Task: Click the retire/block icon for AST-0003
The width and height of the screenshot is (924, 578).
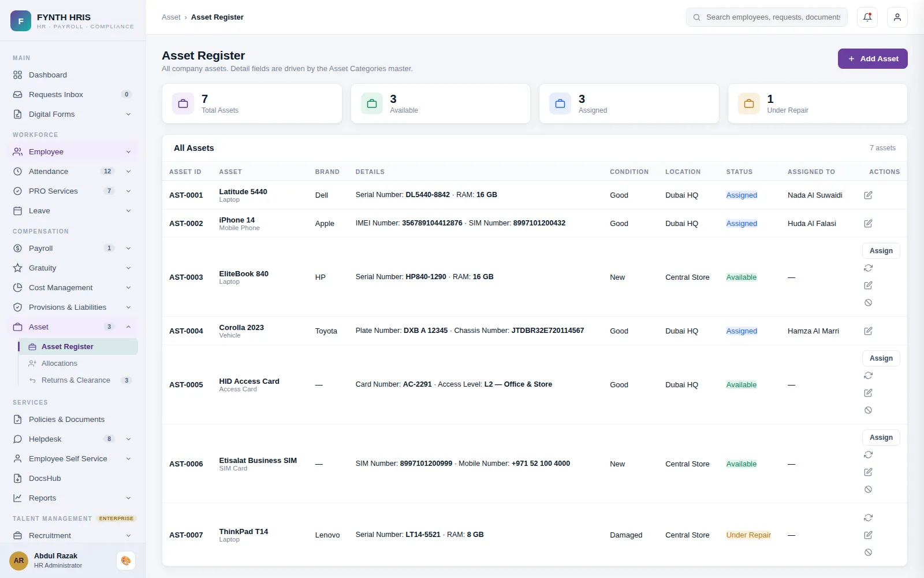Action: click(868, 303)
